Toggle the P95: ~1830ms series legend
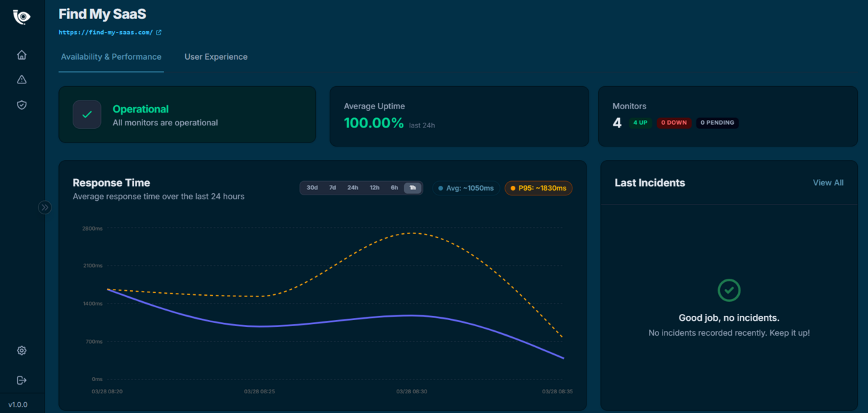 [x=538, y=188]
